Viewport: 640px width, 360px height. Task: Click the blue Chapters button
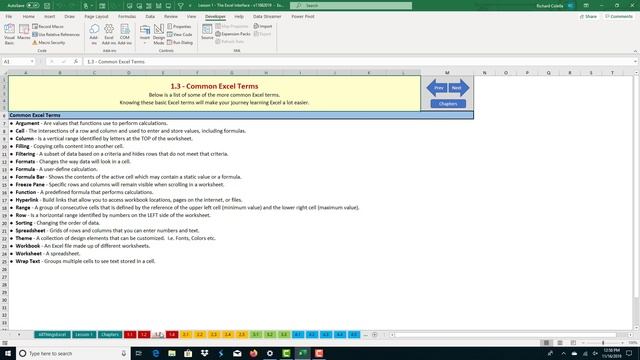(448, 104)
